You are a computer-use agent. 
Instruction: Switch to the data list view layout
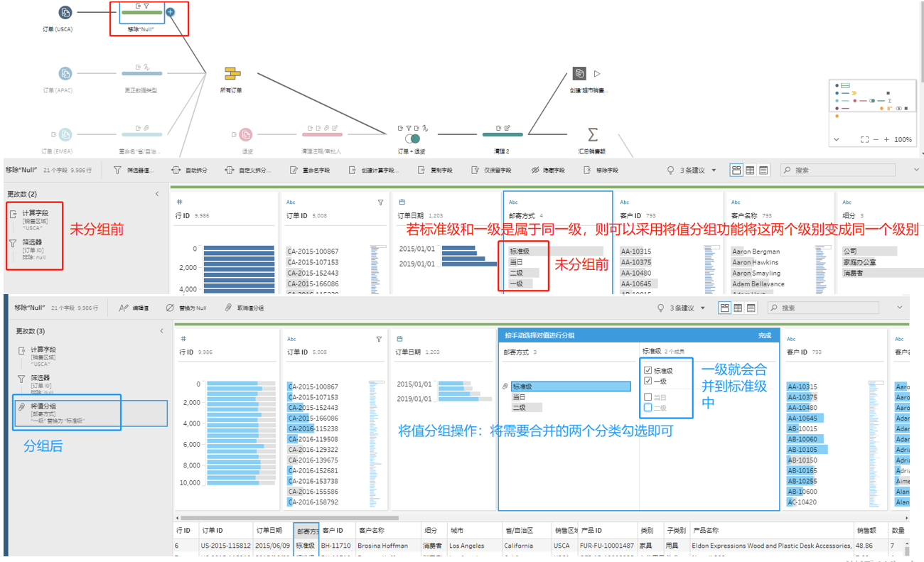(763, 170)
